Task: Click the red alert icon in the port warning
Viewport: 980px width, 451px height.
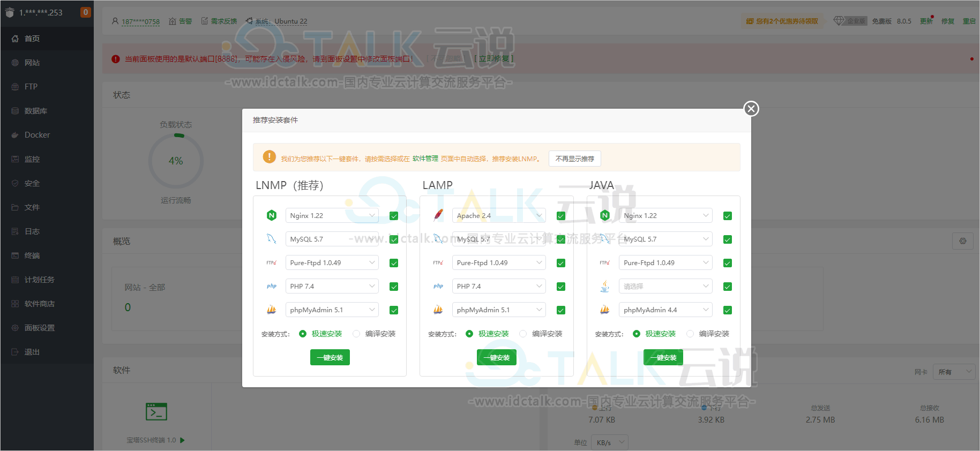Action: click(x=116, y=59)
